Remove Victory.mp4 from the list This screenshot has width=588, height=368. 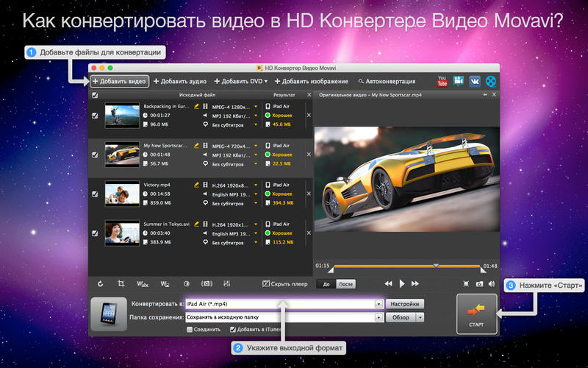point(309,194)
